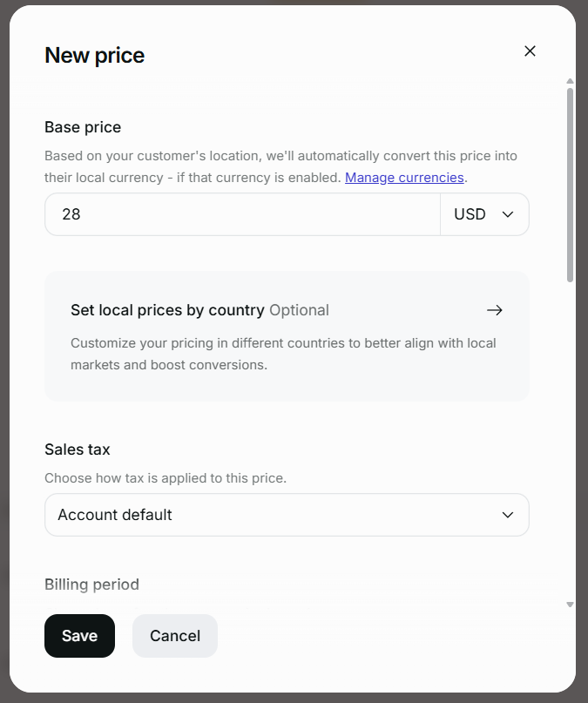The image size is (588, 703).
Task: Click the X icon at top right
Action: coord(530,51)
